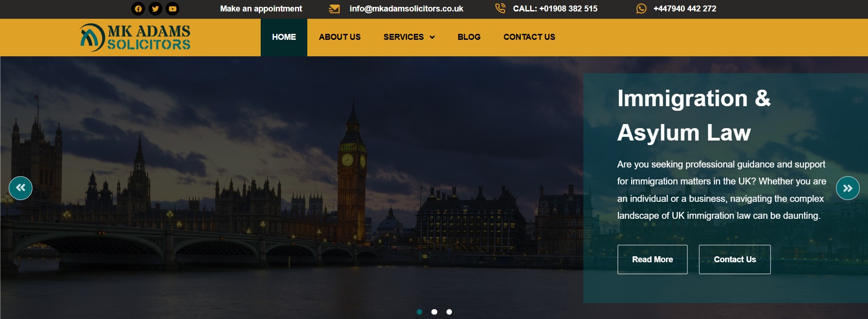Open the Twitter social icon

point(155,9)
